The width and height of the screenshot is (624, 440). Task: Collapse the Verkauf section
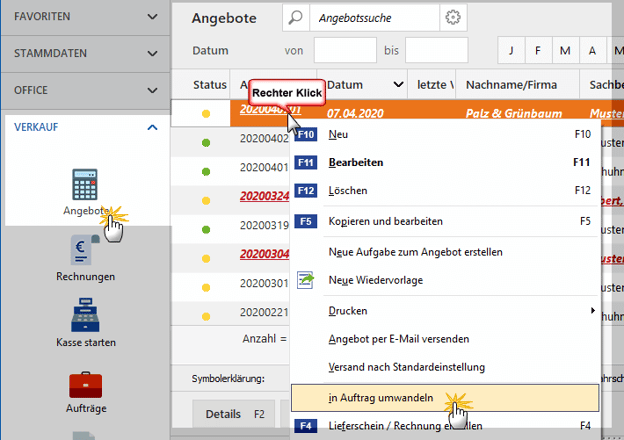152,127
